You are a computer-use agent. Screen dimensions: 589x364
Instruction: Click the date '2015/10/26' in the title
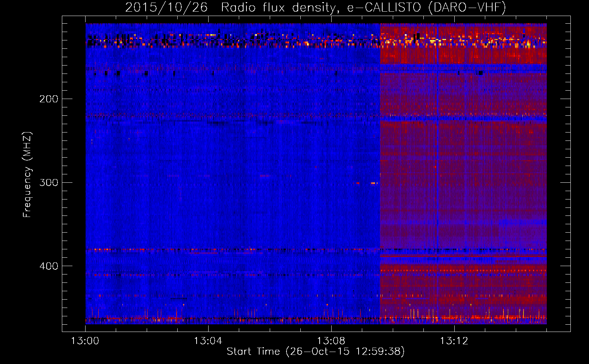[x=166, y=8]
